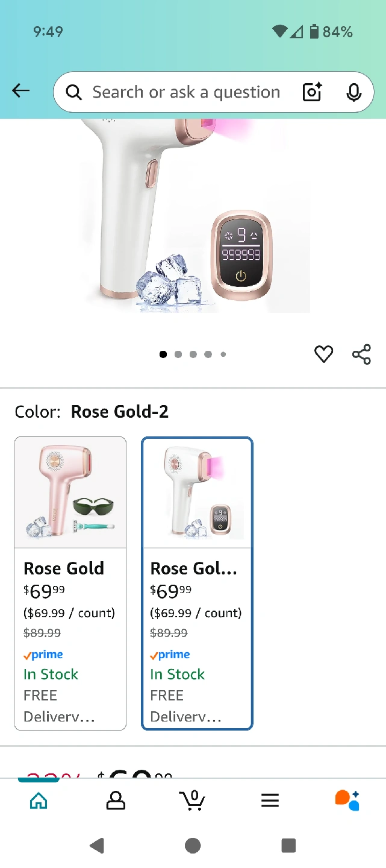Open the shopping cart

(x=192, y=800)
